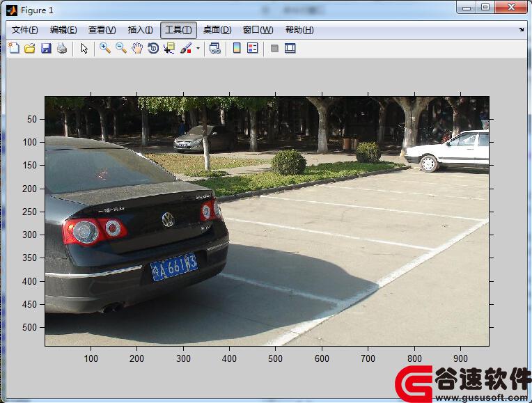
Task: Close the Figure 1 window
Action: tap(512, 8)
